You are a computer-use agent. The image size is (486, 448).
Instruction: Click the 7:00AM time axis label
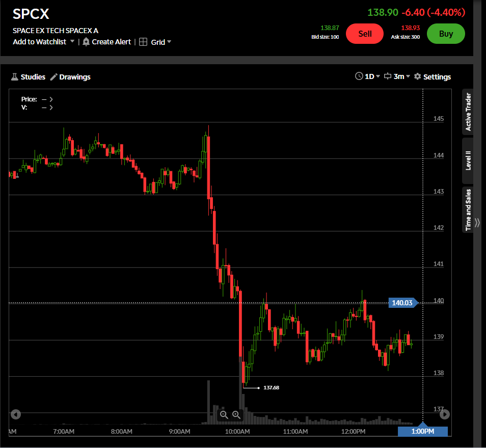tap(64, 431)
